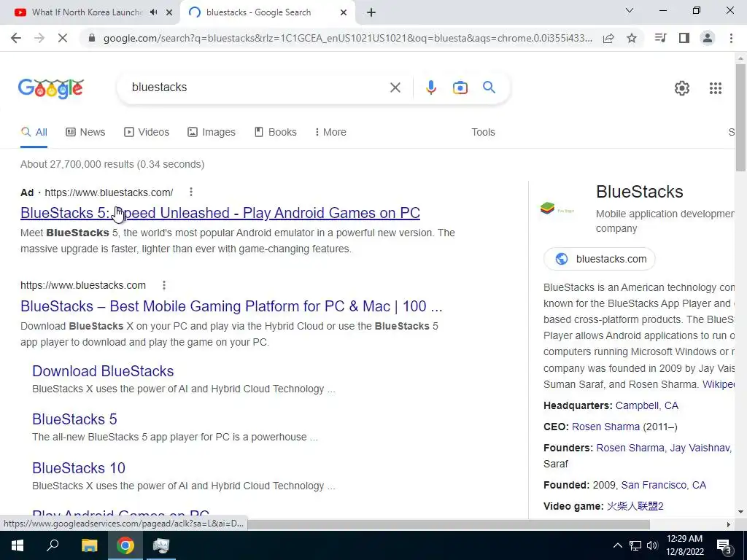Open options for the Ad result

point(190,192)
